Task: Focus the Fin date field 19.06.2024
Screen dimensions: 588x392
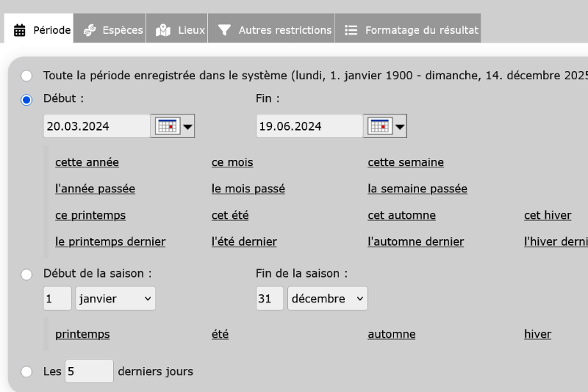Action: pos(309,126)
